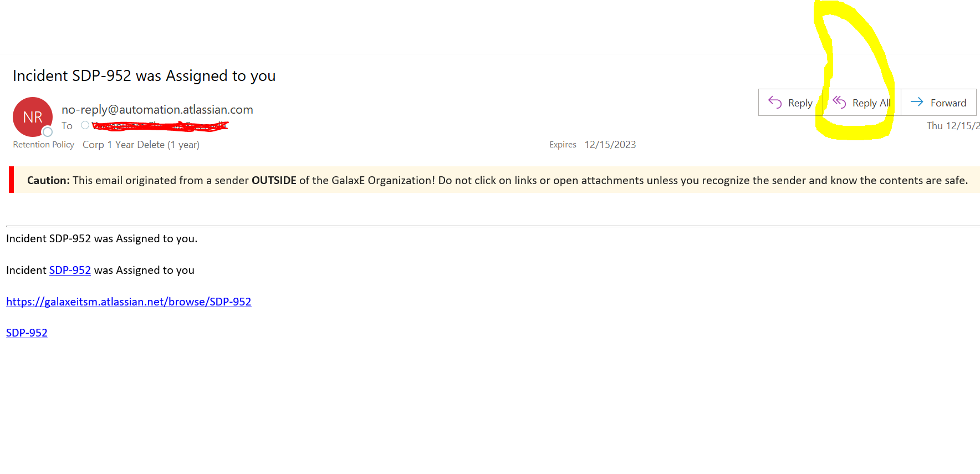Click the Reply button label

[x=800, y=103]
